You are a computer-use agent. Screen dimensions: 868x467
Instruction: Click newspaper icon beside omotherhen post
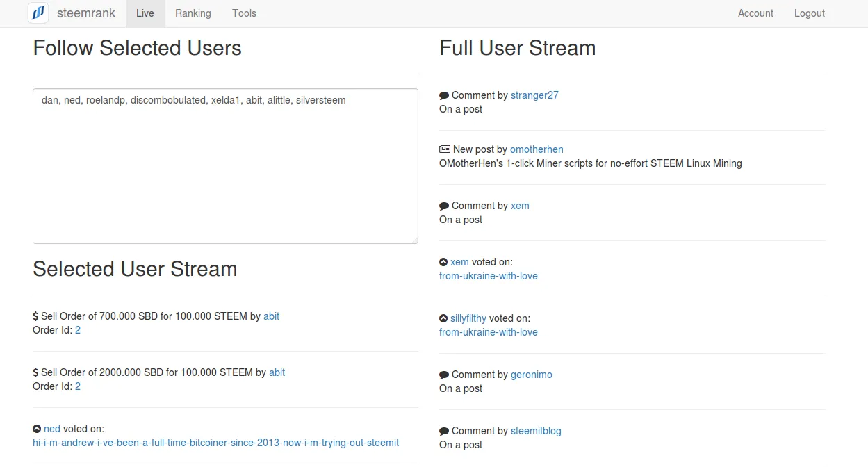coord(445,149)
